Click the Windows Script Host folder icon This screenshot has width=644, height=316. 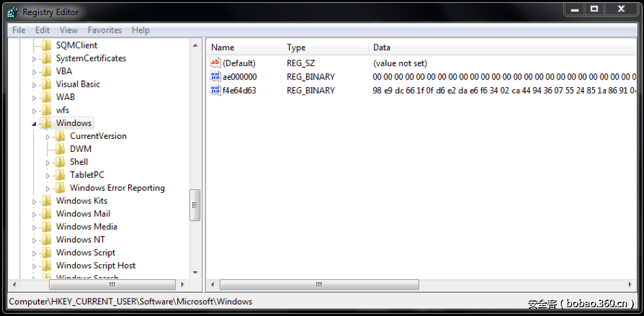tap(46, 266)
